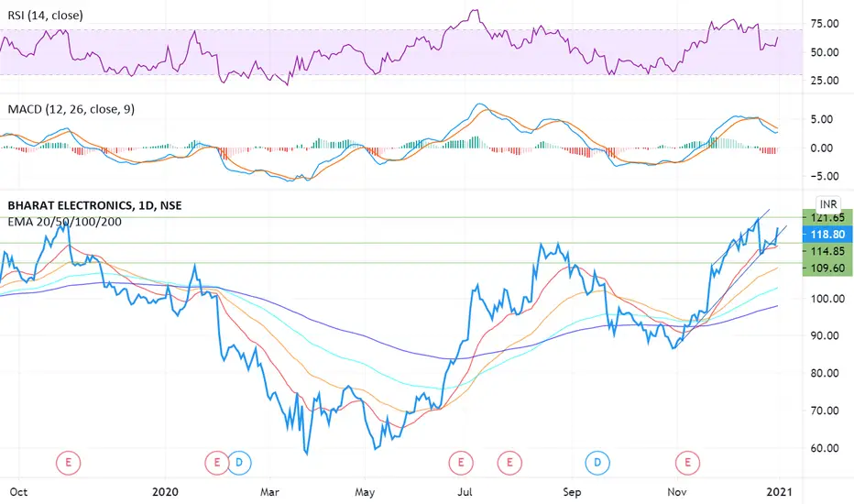The width and height of the screenshot is (854, 504).
Task: Click the Nov label on the time axis
Action: click(x=676, y=492)
